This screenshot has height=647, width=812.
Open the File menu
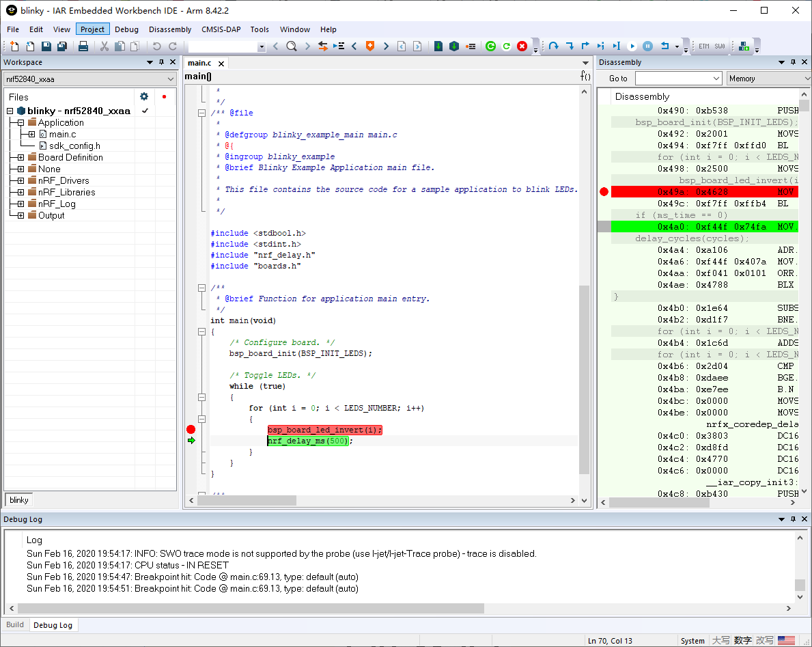tap(13, 29)
